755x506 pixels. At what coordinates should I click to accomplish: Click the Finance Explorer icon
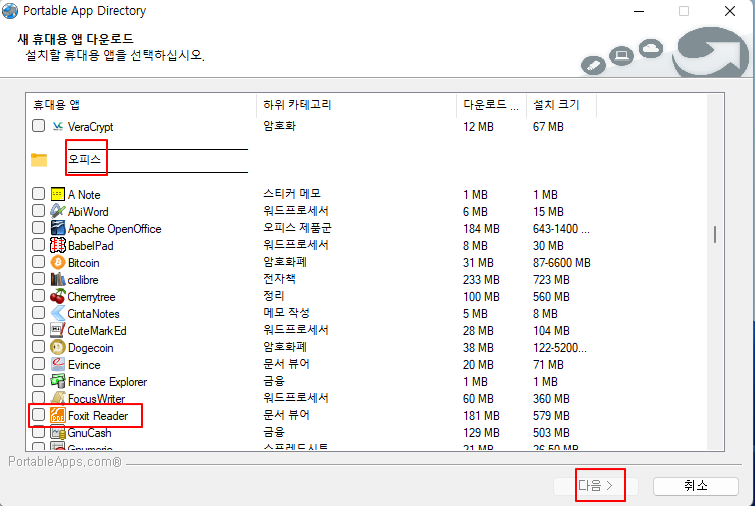[x=58, y=381]
